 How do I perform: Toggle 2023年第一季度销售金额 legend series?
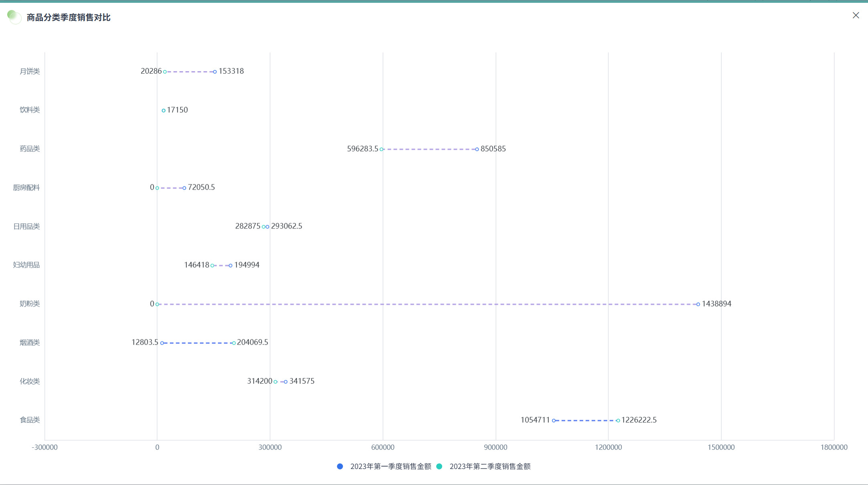390,466
